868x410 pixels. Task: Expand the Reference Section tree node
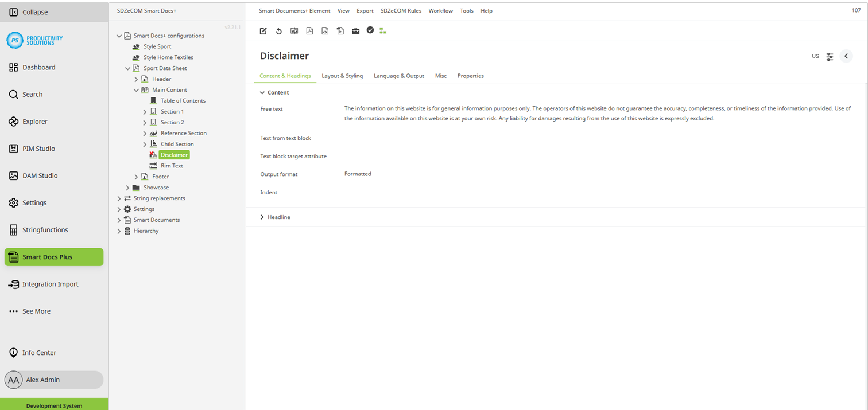(x=145, y=134)
